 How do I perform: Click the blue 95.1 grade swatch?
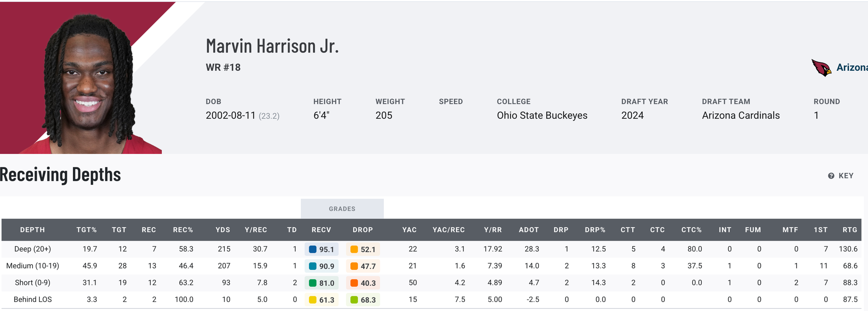click(x=312, y=249)
